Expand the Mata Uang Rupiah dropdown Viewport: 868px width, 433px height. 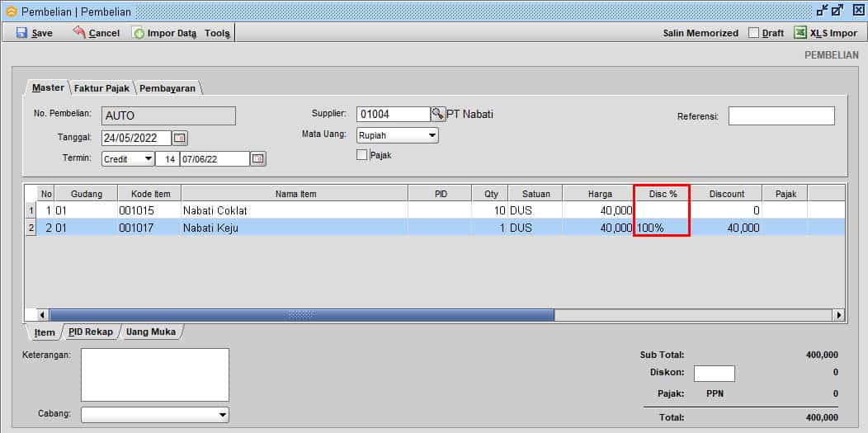(x=432, y=135)
